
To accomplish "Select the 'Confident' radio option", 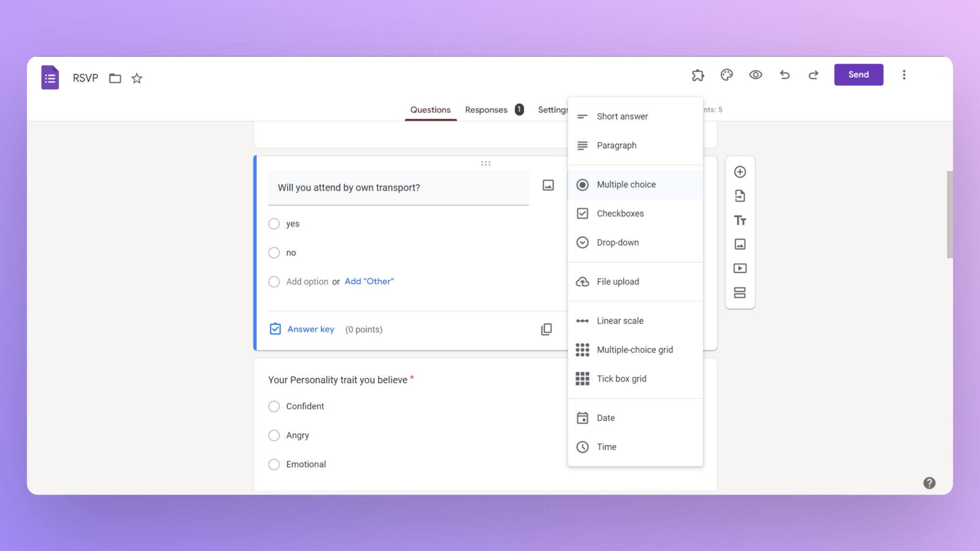I will [274, 407].
